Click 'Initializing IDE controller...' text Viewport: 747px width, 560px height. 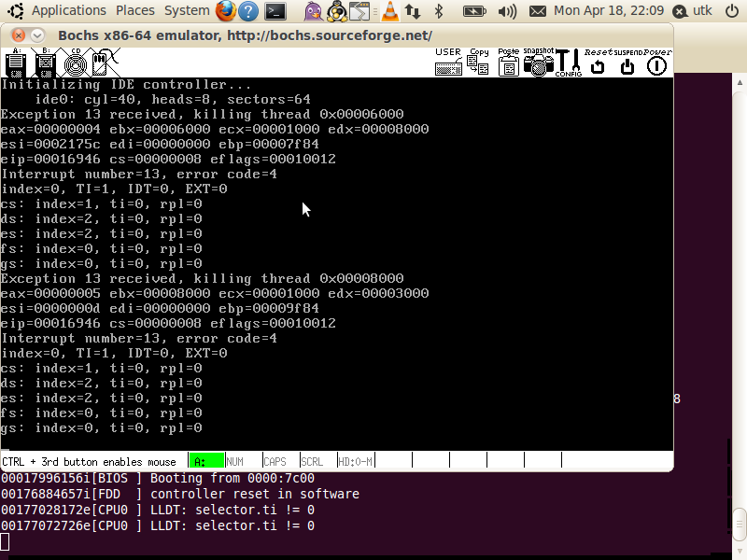coord(126,84)
